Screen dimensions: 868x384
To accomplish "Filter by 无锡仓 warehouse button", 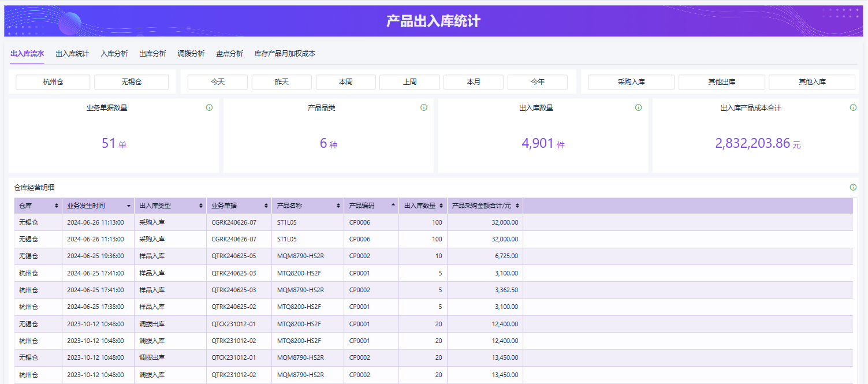I will [x=132, y=82].
